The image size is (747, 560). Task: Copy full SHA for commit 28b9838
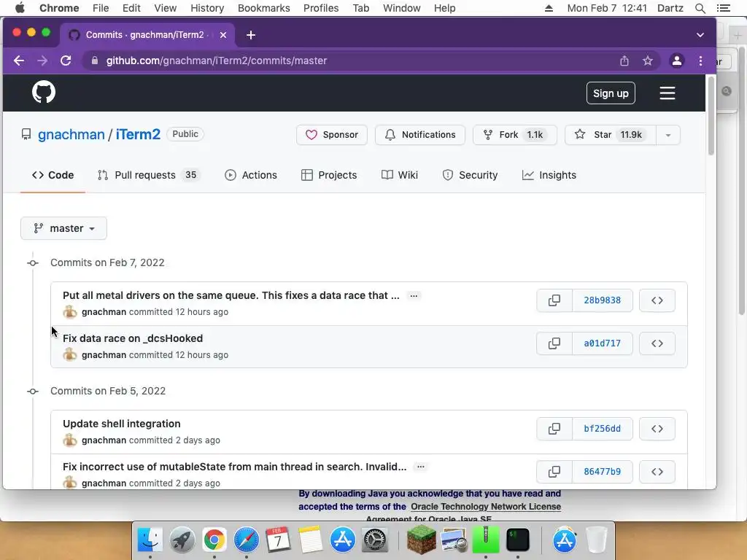pos(554,300)
